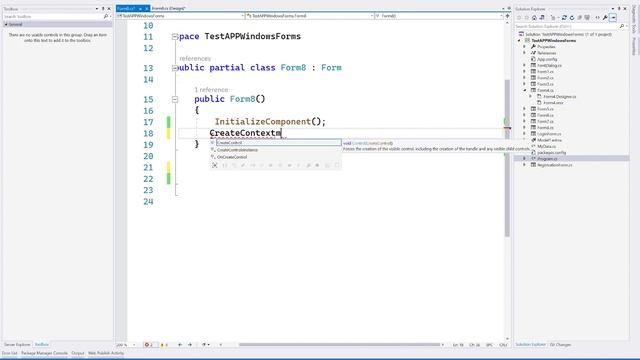This screenshot has width=640, height=360.
Task: Select Form2.cs in Solution Explorer
Action: (x=545, y=78)
